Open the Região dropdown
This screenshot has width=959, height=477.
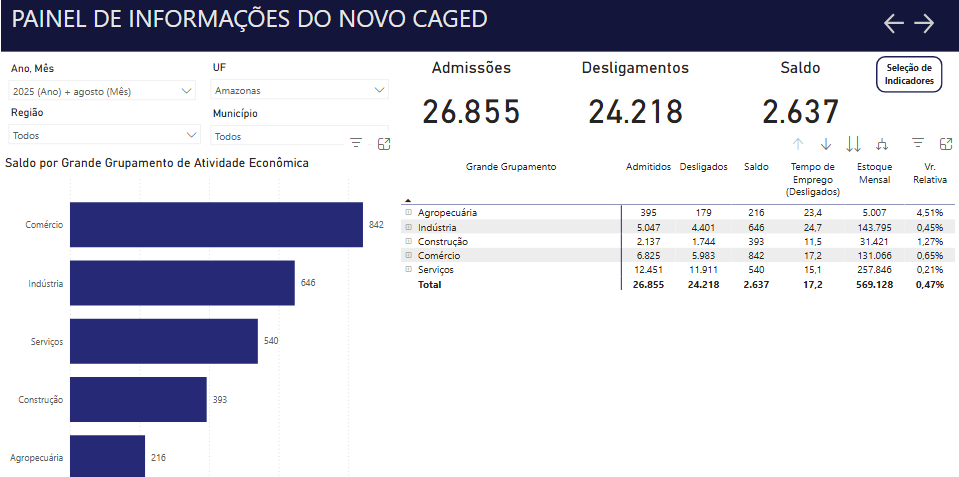tap(105, 135)
